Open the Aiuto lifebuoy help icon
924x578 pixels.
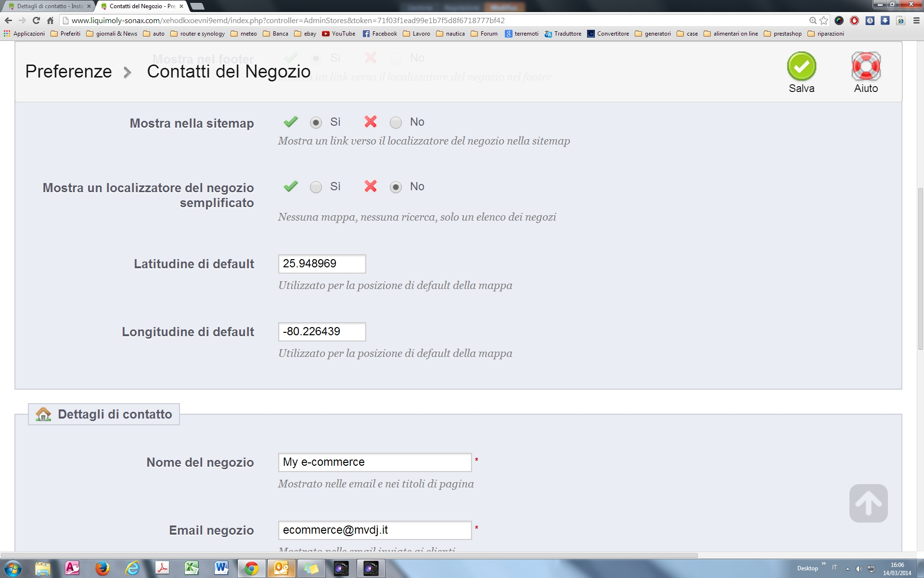coord(866,66)
